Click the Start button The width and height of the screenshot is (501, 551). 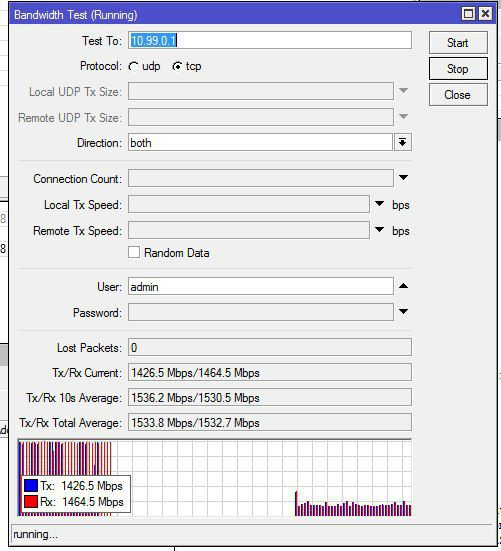click(x=458, y=43)
